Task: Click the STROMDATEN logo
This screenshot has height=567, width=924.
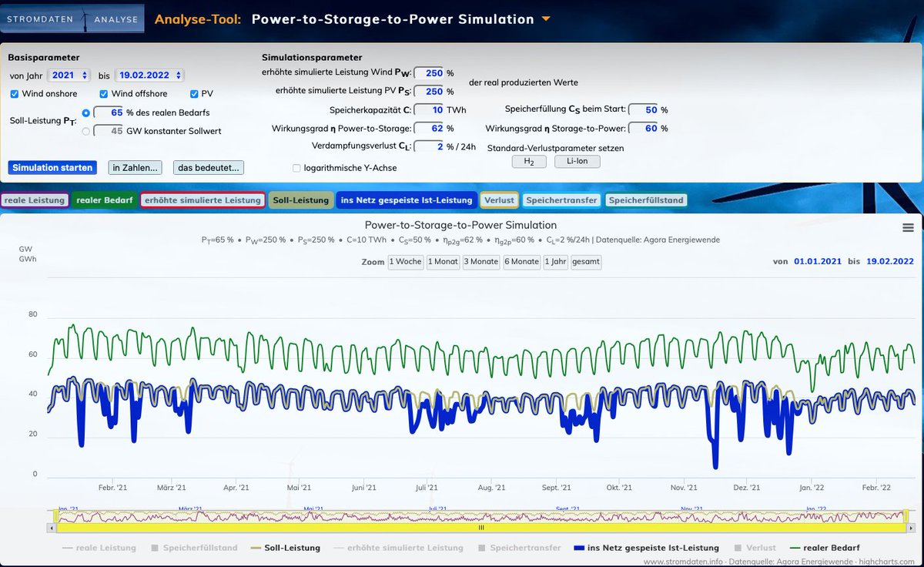Action: pos(38,19)
